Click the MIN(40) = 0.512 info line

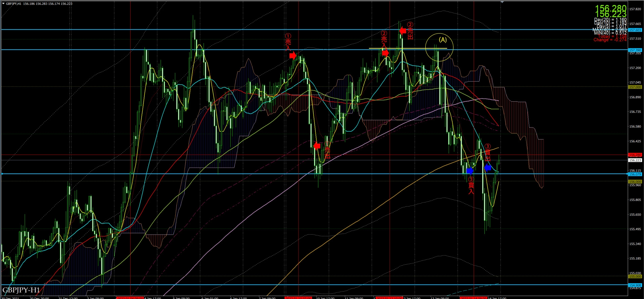[610, 33]
